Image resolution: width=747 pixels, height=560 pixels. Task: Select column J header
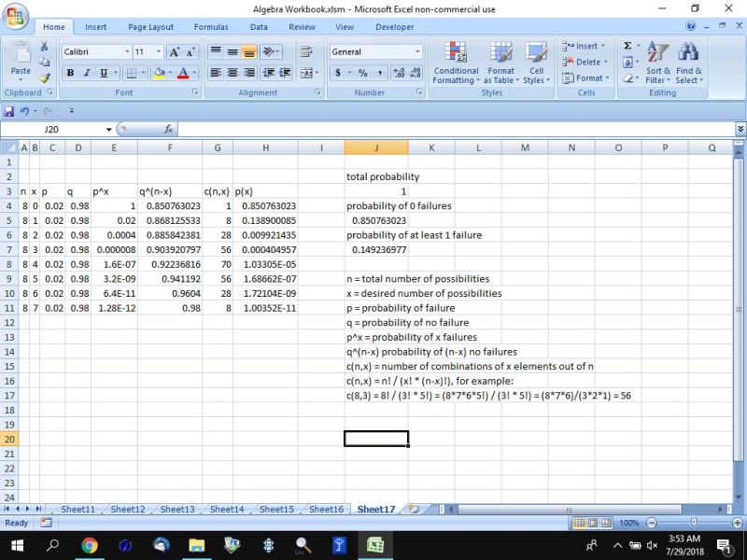coord(376,147)
